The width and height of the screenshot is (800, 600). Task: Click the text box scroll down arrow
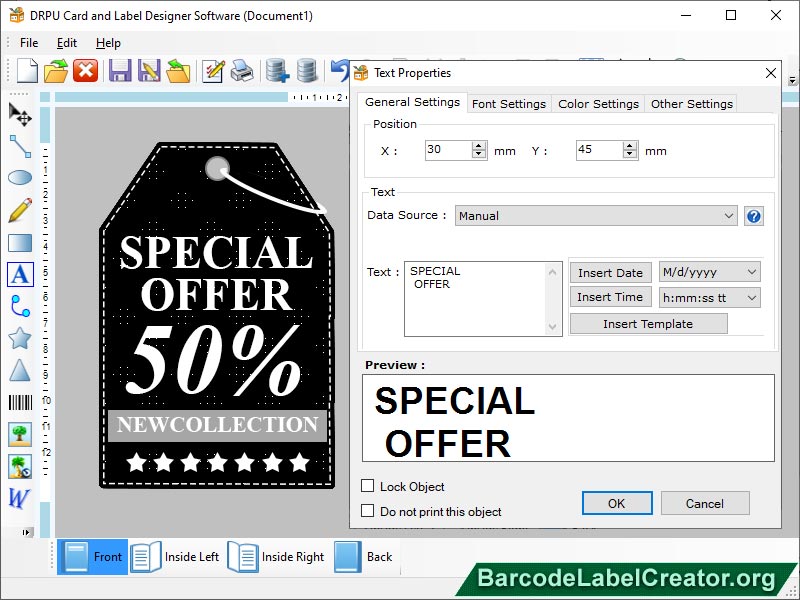point(553,327)
